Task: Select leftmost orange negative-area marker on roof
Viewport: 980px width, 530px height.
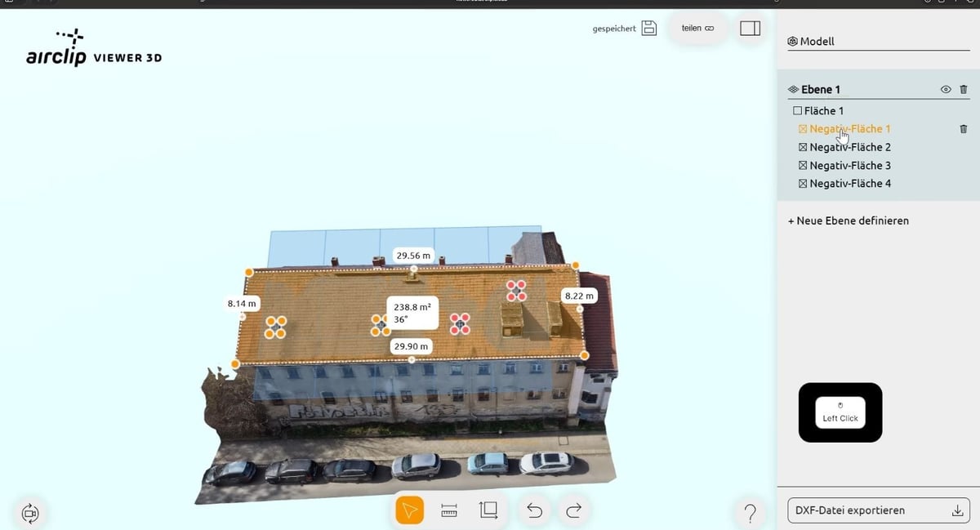Action: (x=275, y=327)
